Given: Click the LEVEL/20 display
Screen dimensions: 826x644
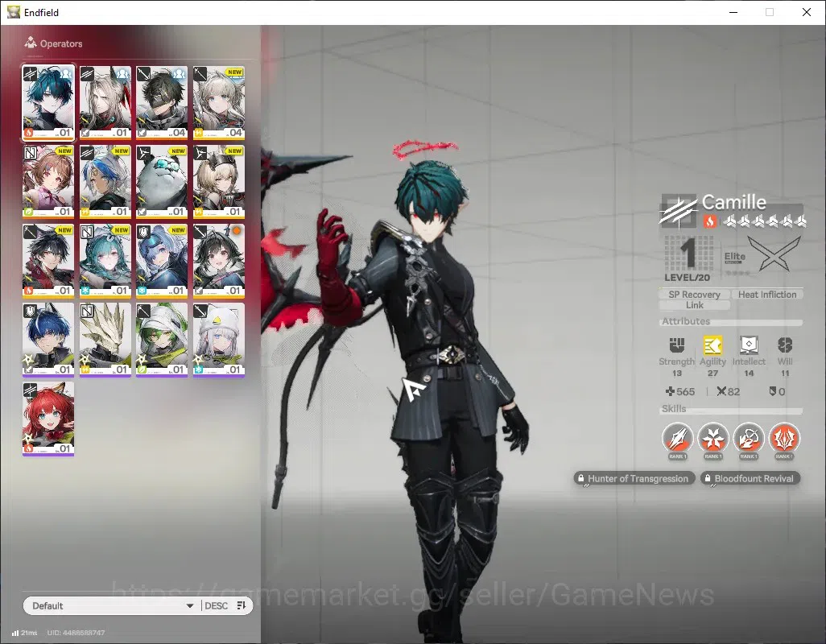Looking at the screenshot, I should coord(688,259).
